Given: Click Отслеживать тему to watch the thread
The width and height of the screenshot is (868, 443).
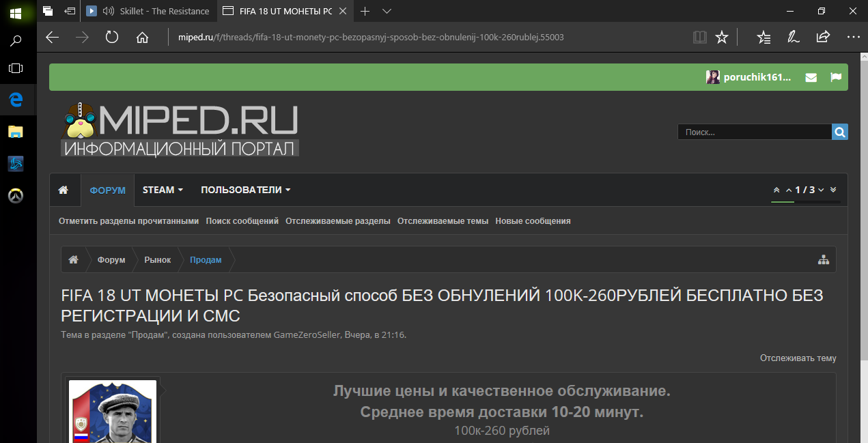Looking at the screenshot, I should pyautogui.click(x=798, y=358).
